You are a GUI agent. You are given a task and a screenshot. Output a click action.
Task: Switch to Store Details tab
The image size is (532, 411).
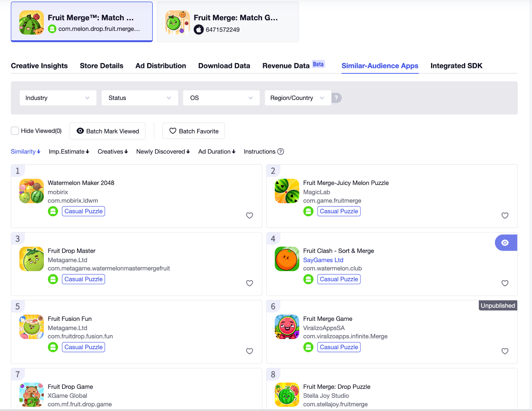101,66
